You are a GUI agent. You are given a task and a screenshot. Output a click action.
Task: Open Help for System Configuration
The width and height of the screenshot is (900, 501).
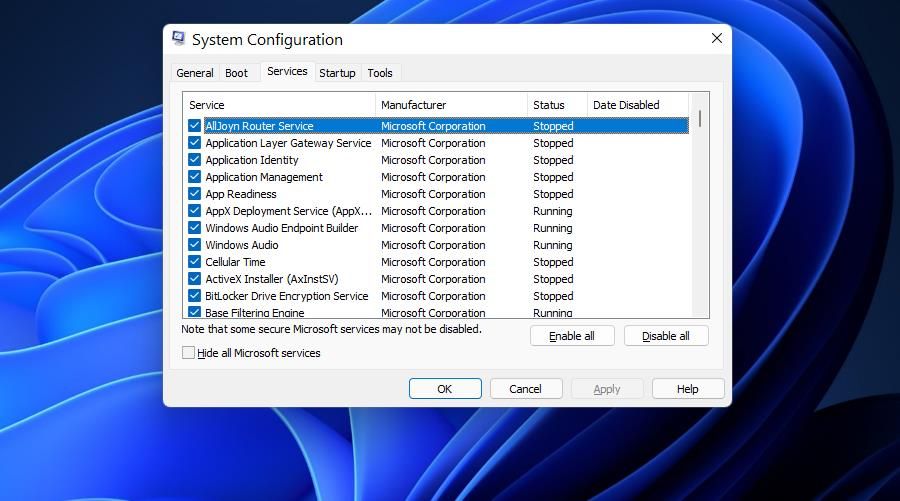click(x=688, y=389)
